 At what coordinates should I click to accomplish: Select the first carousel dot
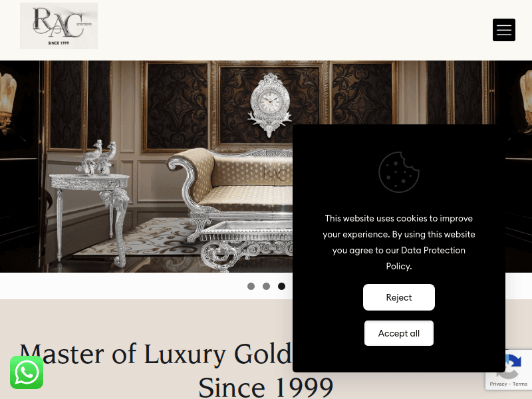[251, 287]
